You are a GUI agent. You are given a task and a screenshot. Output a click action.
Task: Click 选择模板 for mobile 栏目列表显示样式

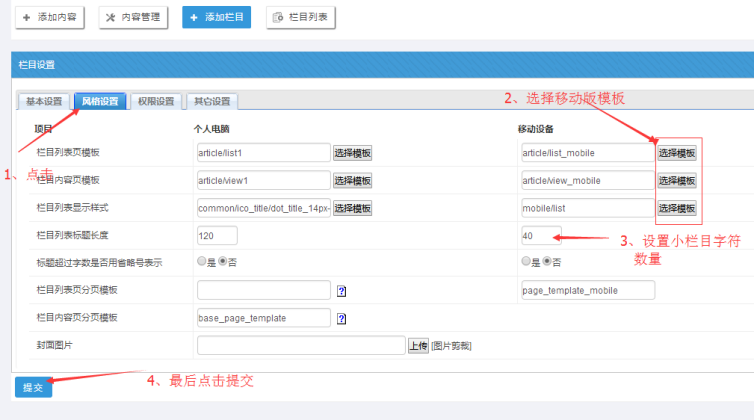(677, 208)
